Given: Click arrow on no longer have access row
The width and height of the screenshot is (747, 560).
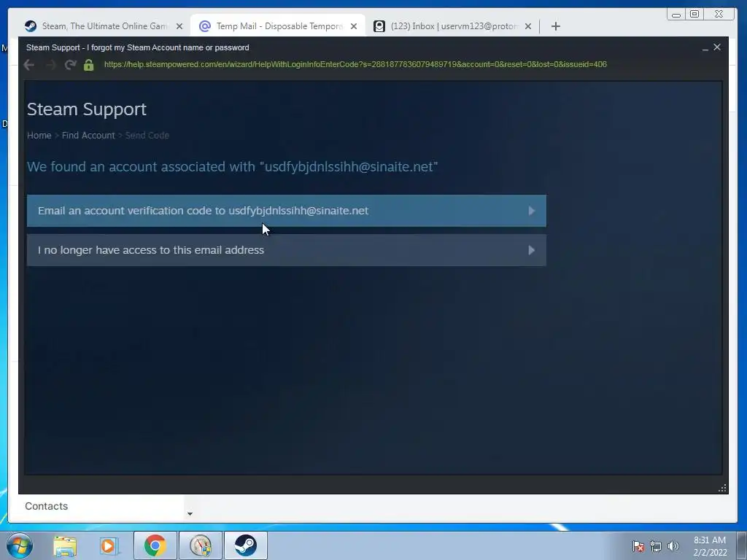Looking at the screenshot, I should click(532, 250).
